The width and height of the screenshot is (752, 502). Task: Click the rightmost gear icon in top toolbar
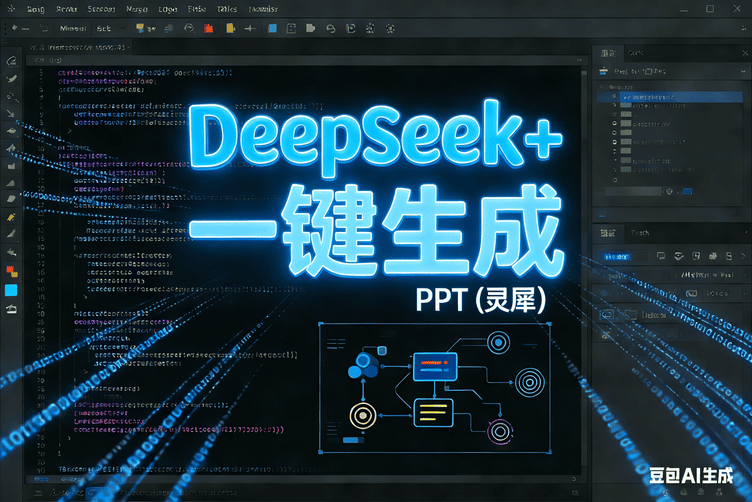[x=390, y=29]
